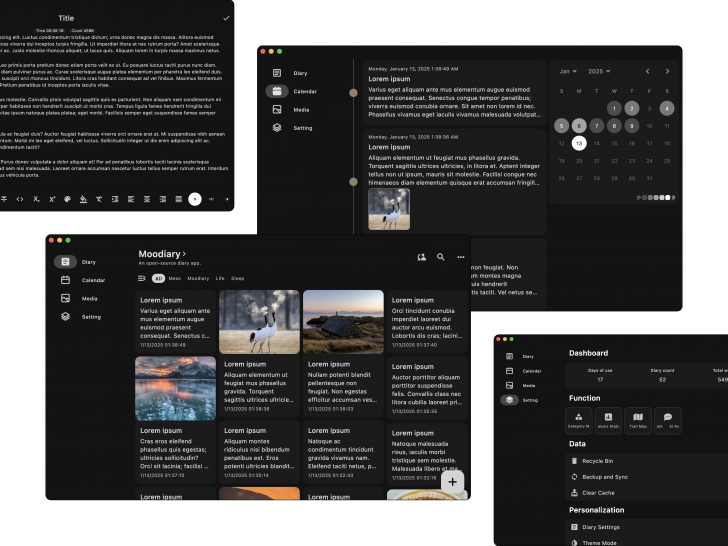Switch to the Sleep category tab
Image resolution: width=728 pixels, height=546 pixels.
coord(237,279)
